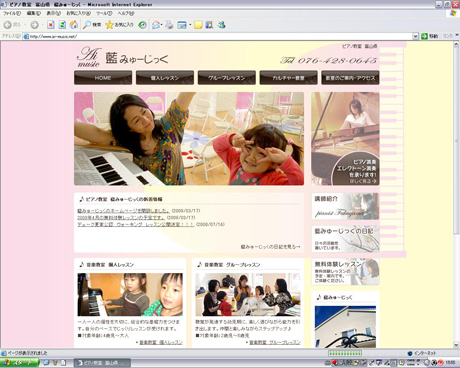
Task: Open the Search (検索) magnifier in the toolbar
Action: click(x=92, y=25)
